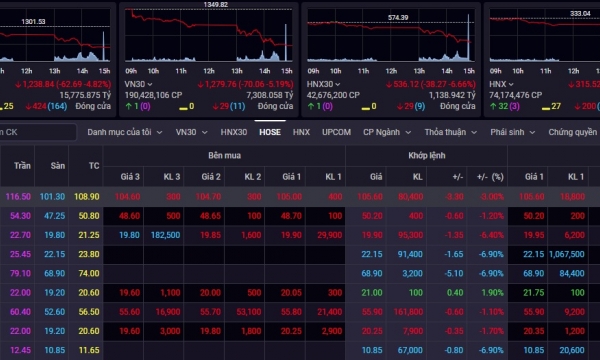The width and height of the screenshot is (600, 360).
Task: Click the green advancers arrow with 32 (3) in HNX card
Action: [x=493, y=106]
